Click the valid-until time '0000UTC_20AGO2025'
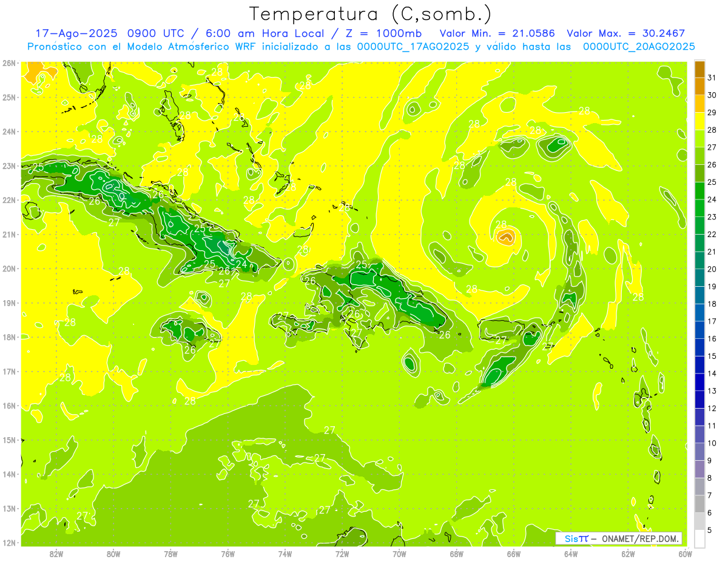Image resolution: width=728 pixels, height=562 pixels. pos(639,47)
